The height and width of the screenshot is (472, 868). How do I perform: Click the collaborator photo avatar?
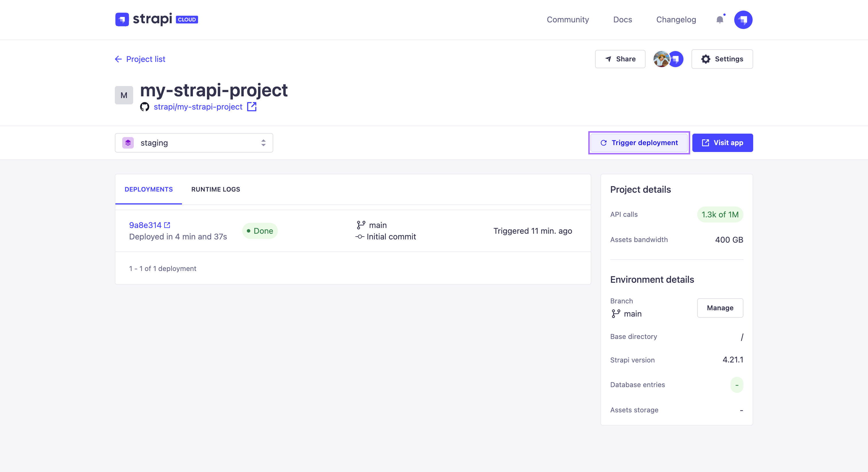coord(661,59)
